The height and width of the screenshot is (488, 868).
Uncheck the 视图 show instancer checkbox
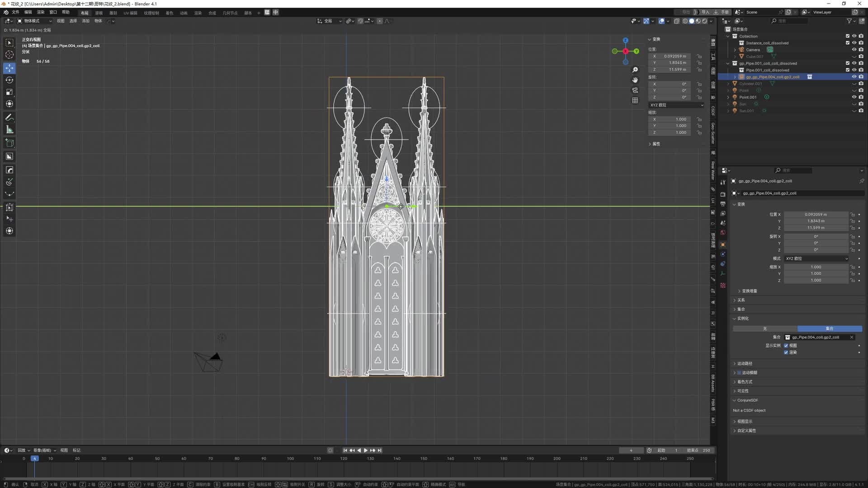pyautogui.click(x=786, y=346)
